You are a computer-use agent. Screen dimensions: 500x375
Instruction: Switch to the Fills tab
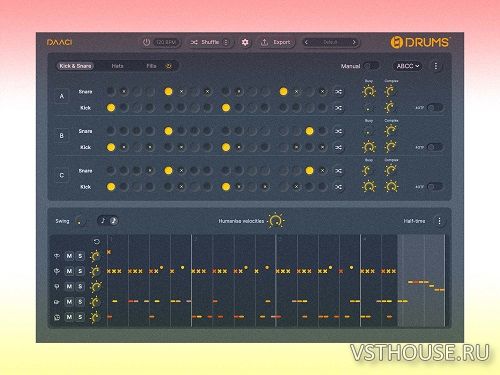[151, 66]
